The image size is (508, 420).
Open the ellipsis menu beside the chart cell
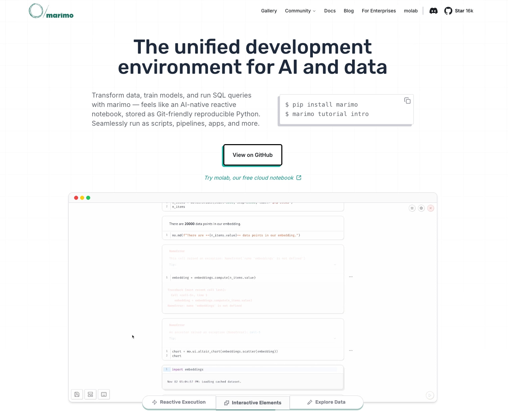[351, 351]
